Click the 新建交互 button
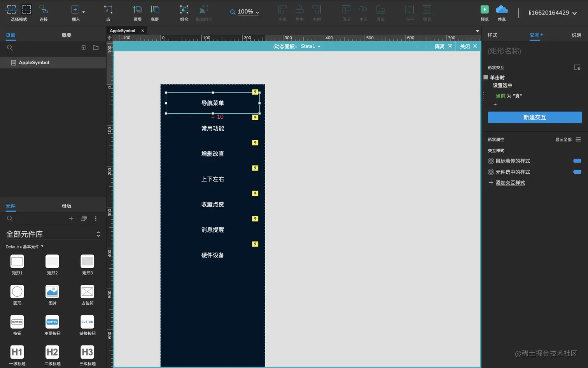 [x=535, y=117]
